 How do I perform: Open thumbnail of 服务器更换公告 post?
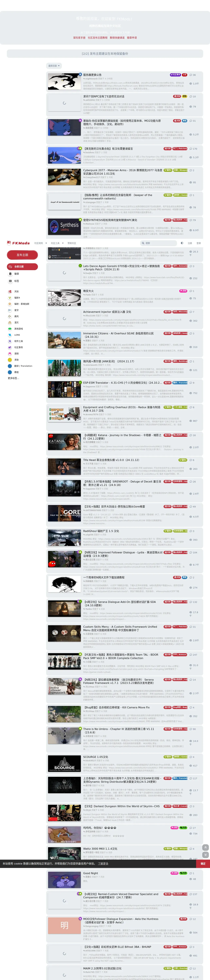click(x=64, y=81)
